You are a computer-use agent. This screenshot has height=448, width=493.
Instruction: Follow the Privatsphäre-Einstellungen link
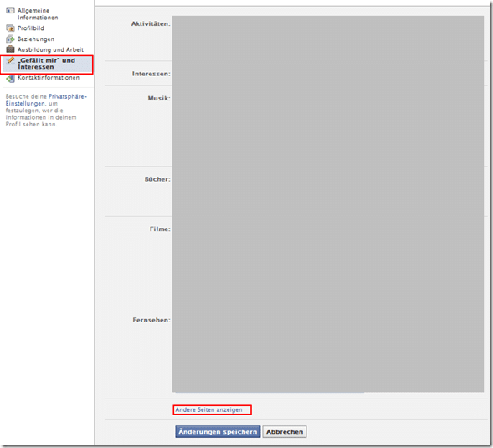[46, 100]
